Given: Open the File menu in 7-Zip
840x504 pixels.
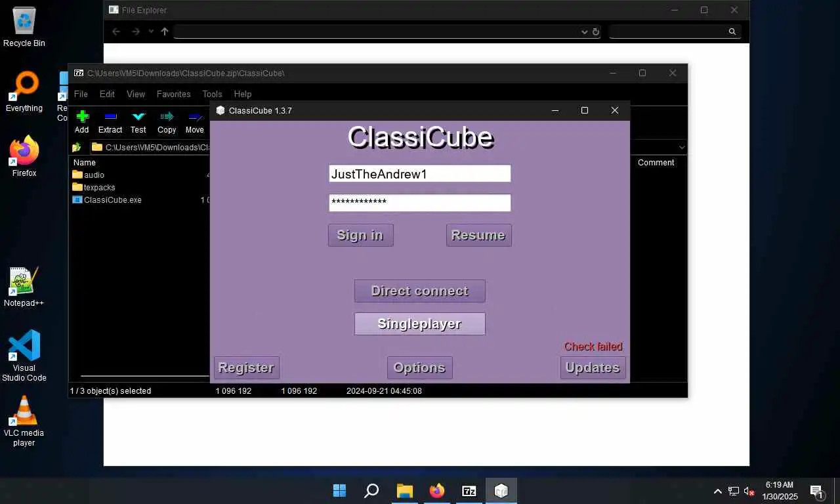Looking at the screenshot, I should (81, 94).
